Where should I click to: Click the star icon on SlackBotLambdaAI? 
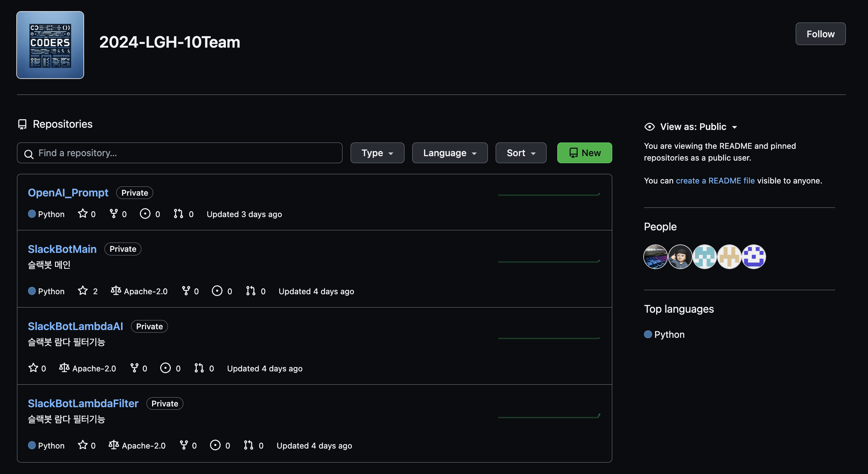pos(33,368)
